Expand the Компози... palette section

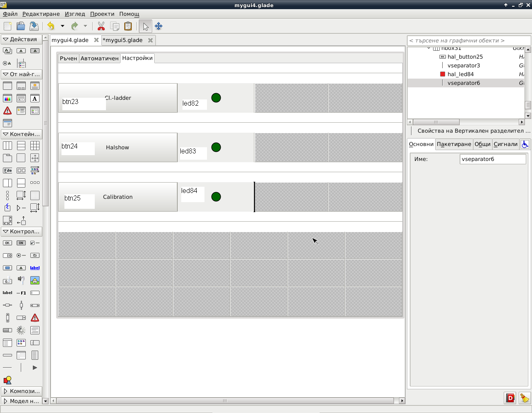[22, 391]
